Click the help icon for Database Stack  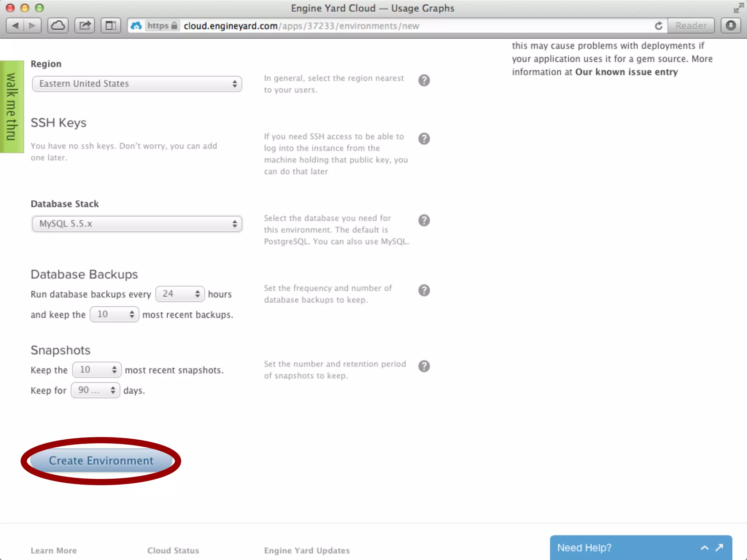tap(424, 220)
